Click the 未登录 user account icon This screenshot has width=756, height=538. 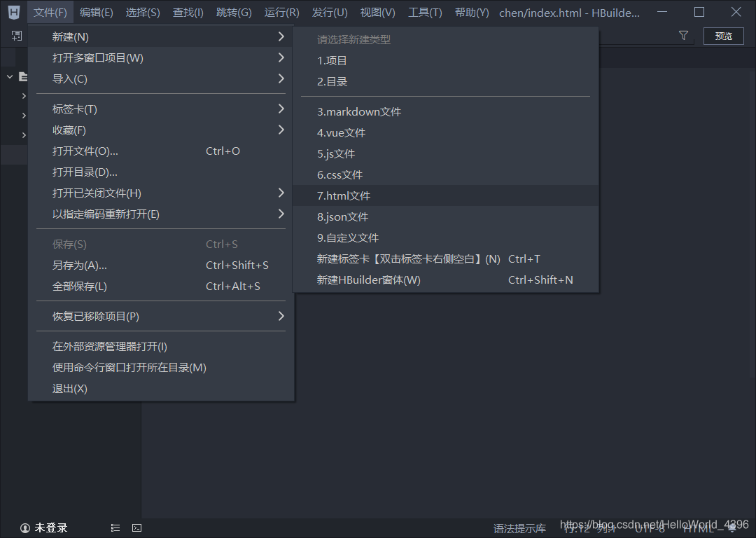click(25, 528)
